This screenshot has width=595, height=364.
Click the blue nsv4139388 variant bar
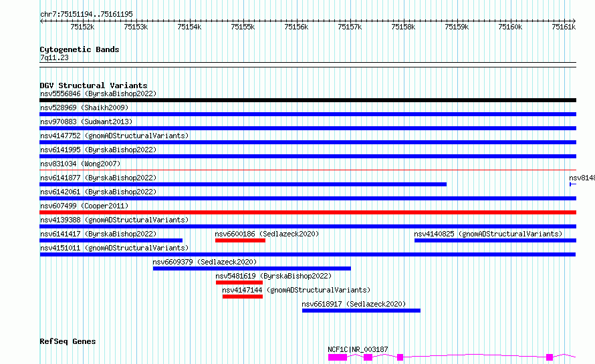pyautogui.click(x=308, y=226)
